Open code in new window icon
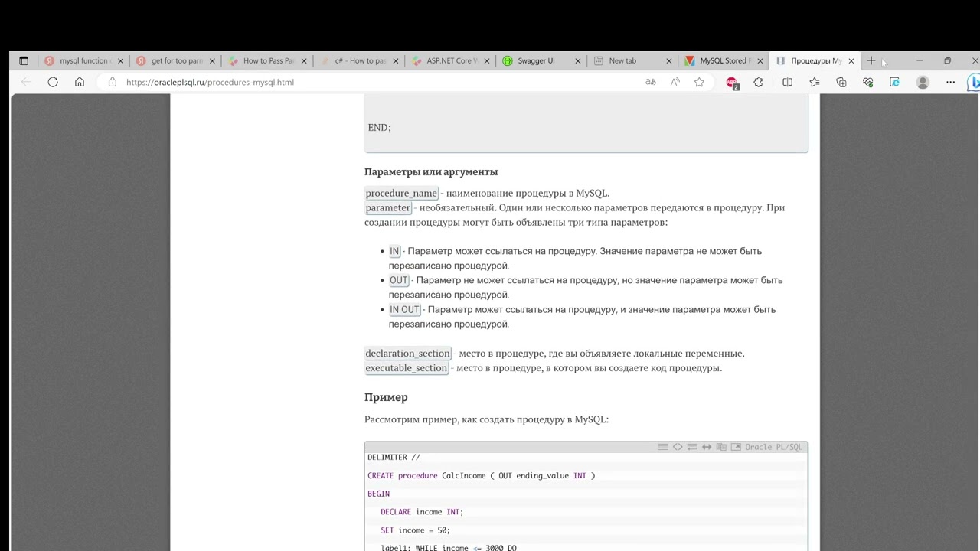 click(x=736, y=447)
